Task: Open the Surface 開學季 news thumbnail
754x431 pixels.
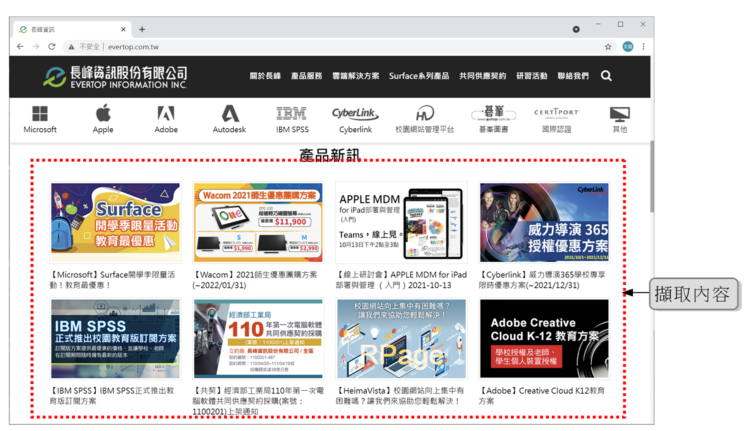Action: 115,222
